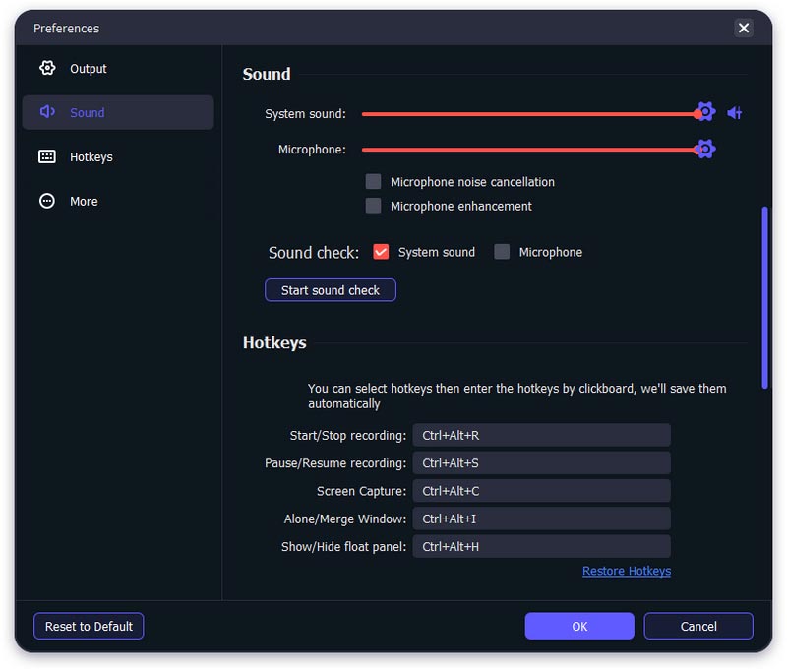Screen dimensions: 787x672
Task: Check Microphone option for Sound check
Action: click(502, 252)
